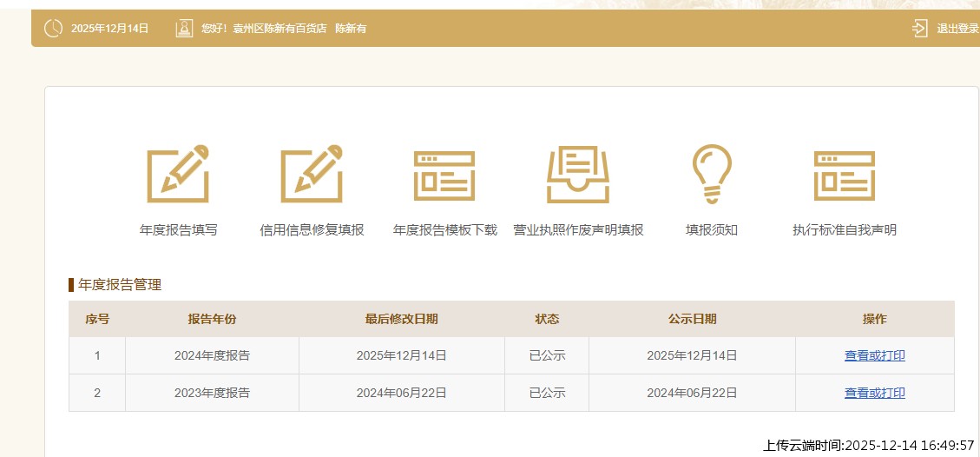Click the 退出登录 text link
The image size is (980, 457).
click(x=957, y=29)
